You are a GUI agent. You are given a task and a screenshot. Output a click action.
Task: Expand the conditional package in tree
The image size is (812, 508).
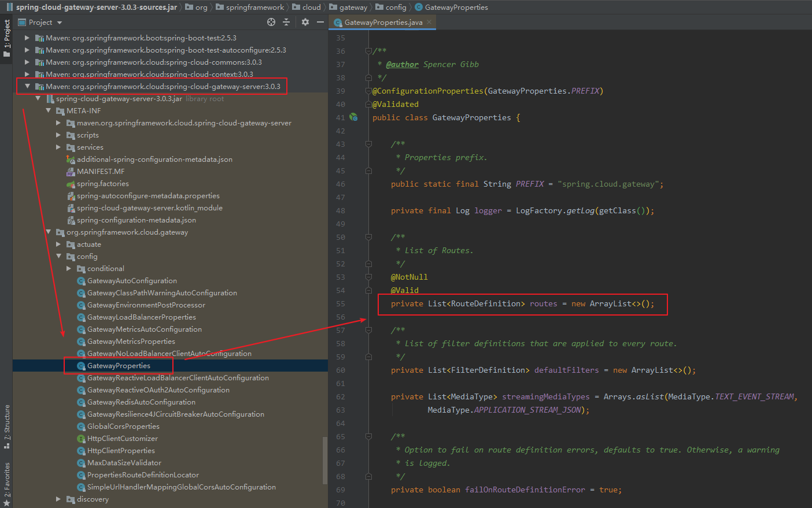coord(69,268)
